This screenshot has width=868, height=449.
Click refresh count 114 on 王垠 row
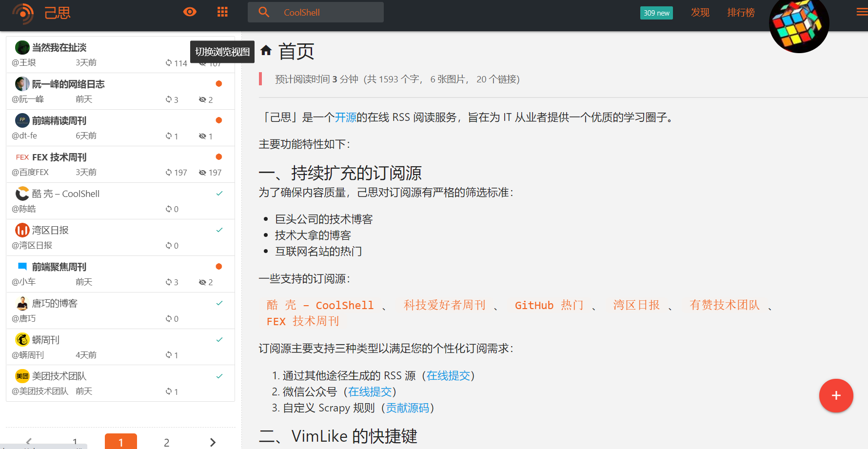click(176, 63)
